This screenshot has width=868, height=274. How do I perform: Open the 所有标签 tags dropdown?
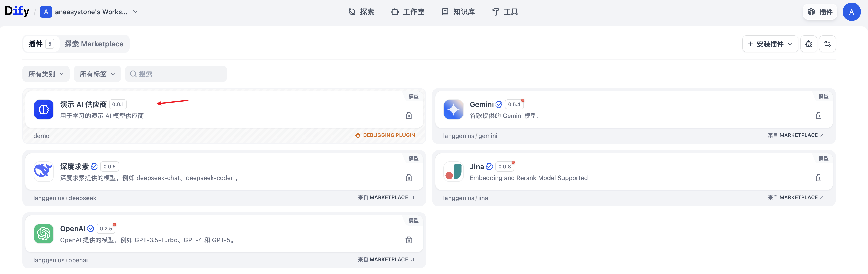(97, 74)
